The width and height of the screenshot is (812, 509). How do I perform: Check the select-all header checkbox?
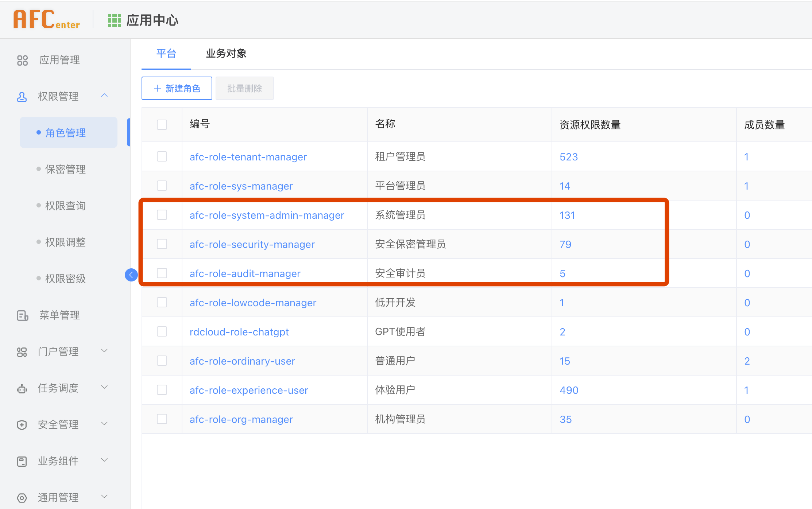pyautogui.click(x=162, y=125)
